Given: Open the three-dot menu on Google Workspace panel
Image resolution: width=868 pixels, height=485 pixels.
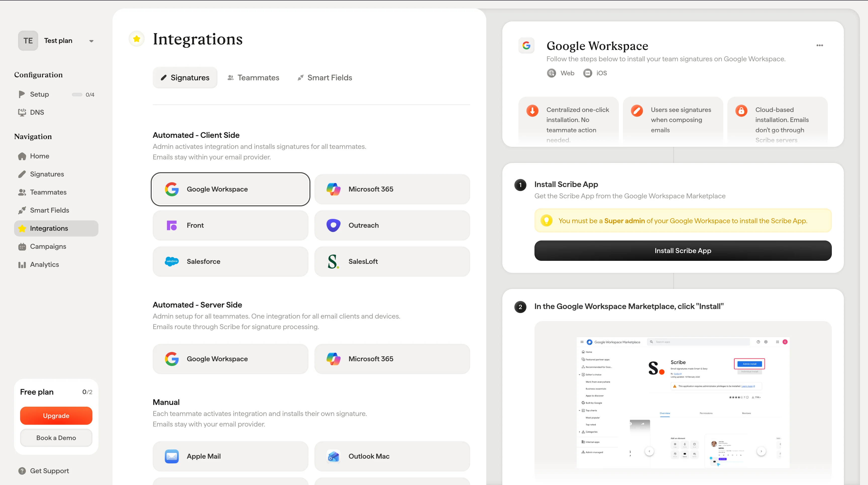Looking at the screenshot, I should (x=820, y=45).
